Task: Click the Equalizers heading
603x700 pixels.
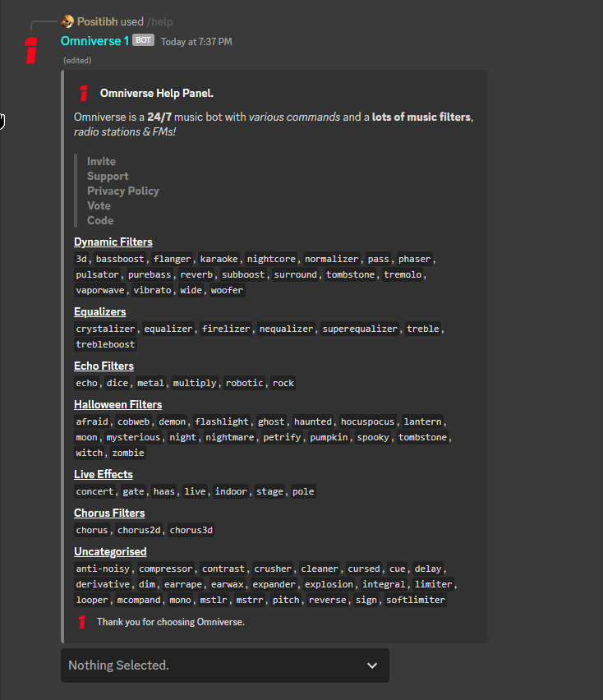Action: [x=100, y=311]
